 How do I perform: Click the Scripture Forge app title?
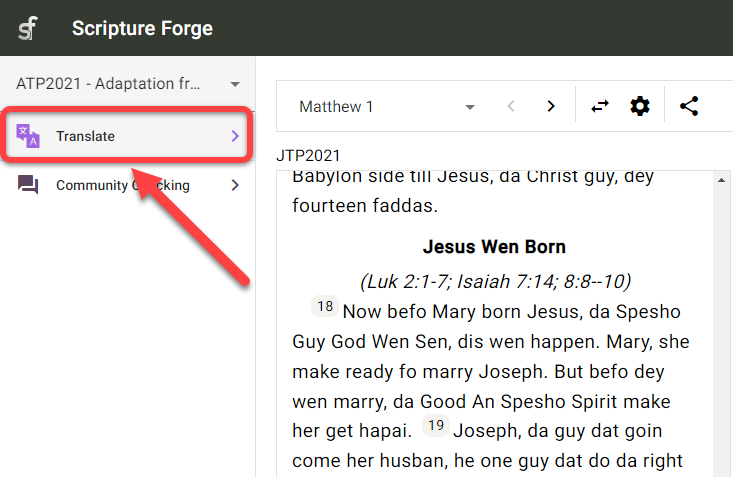pyautogui.click(x=142, y=28)
